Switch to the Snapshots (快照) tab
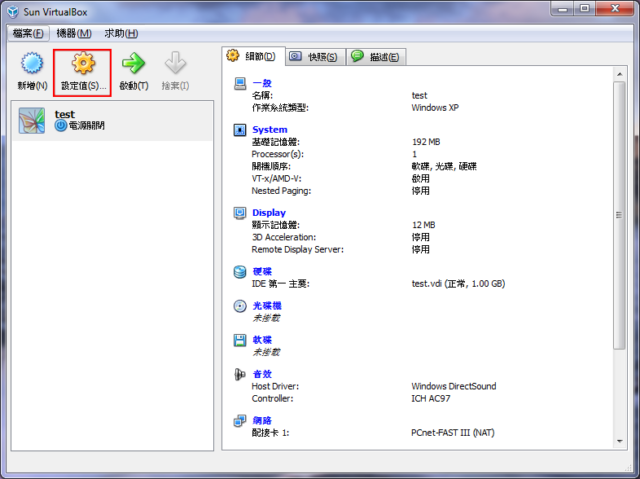This screenshot has height=479, width=640. tap(315, 57)
